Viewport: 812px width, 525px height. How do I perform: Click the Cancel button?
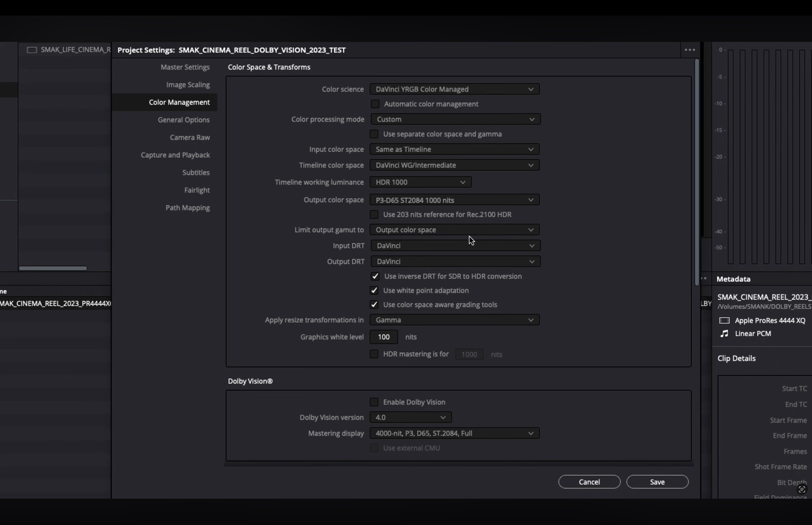[x=589, y=482]
